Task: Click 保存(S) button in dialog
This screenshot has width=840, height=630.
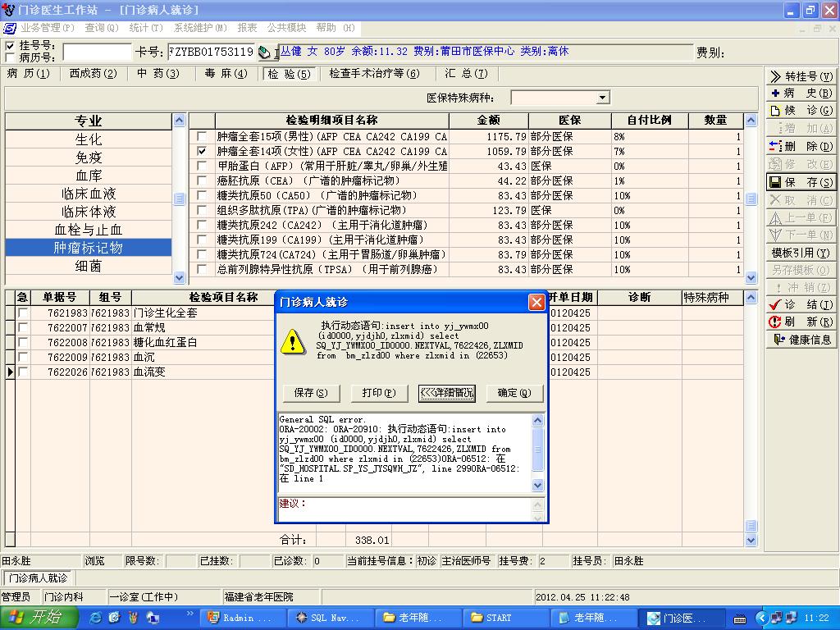Action: click(x=311, y=393)
